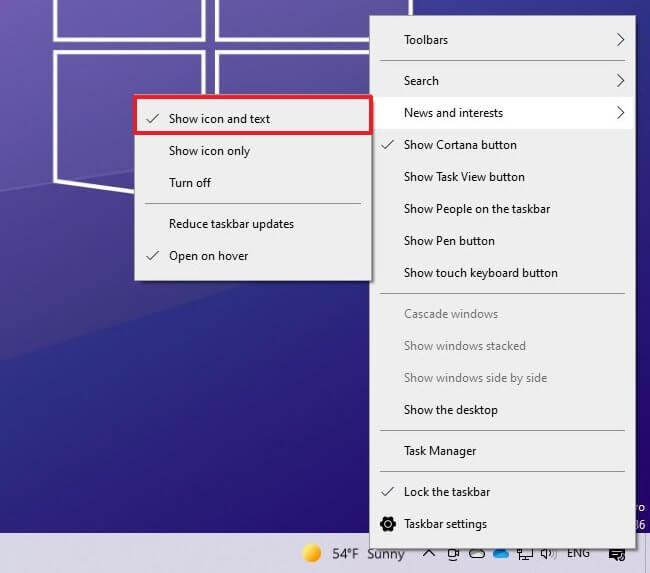Click Show the desktop
Screen dimensions: 650x573
click(450, 410)
